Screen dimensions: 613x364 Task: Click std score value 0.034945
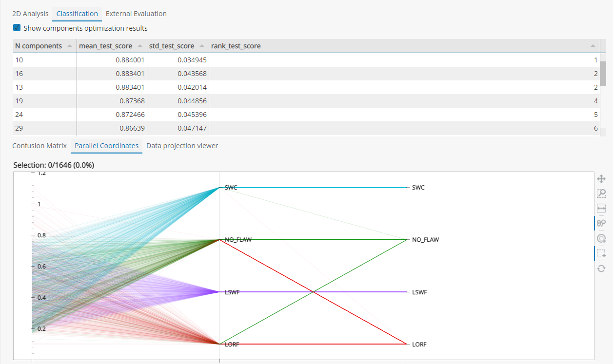pyautogui.click(x=192, y=60)
